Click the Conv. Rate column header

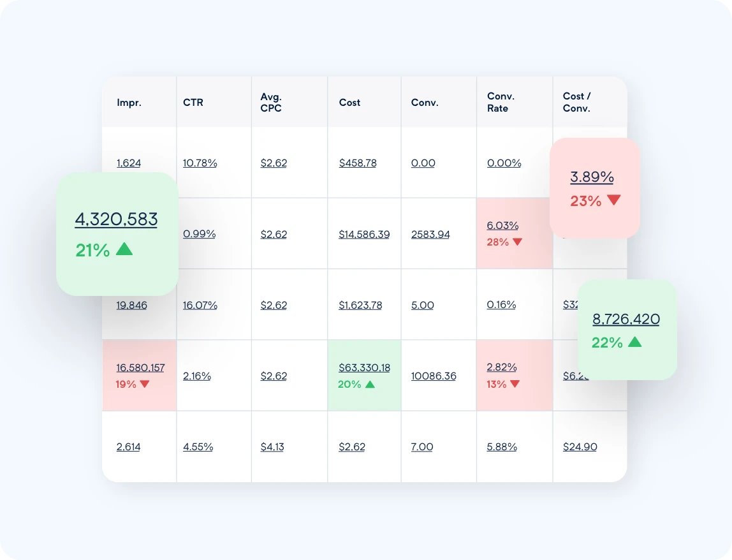click(x=501, y=103)
